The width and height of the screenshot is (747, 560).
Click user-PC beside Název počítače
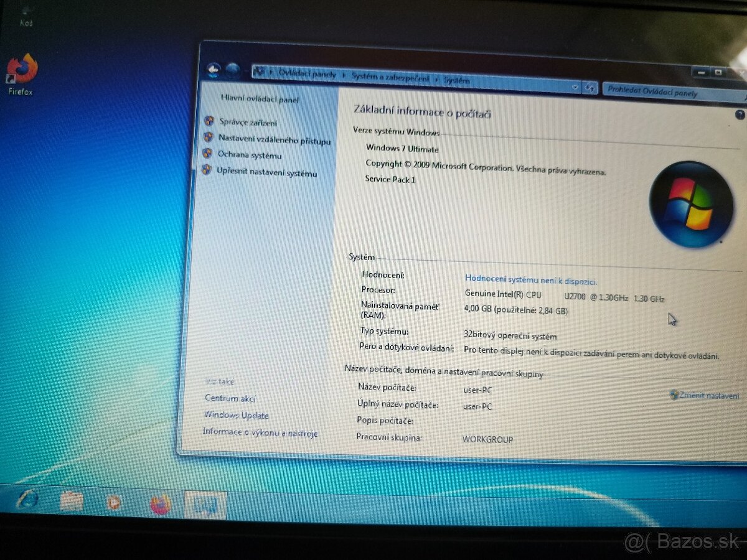[478, 390]
